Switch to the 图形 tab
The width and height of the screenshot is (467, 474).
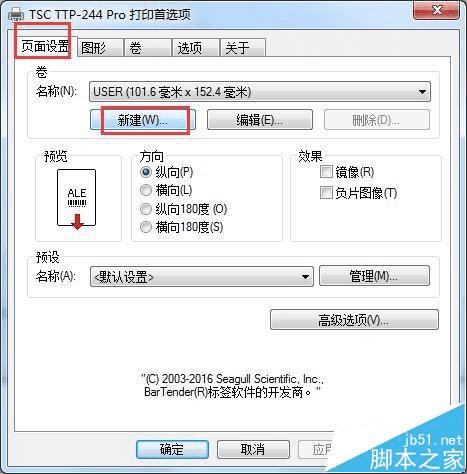(x=100, y=48)
